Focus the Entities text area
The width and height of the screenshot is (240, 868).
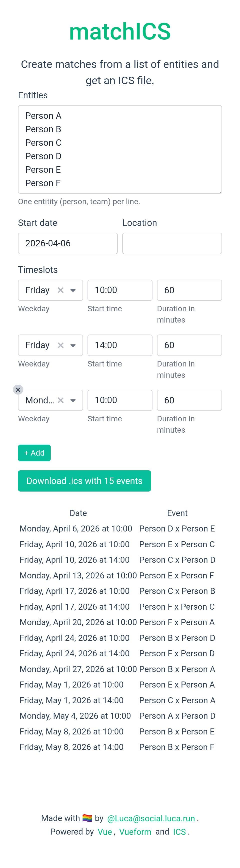(x=119, y=149)
